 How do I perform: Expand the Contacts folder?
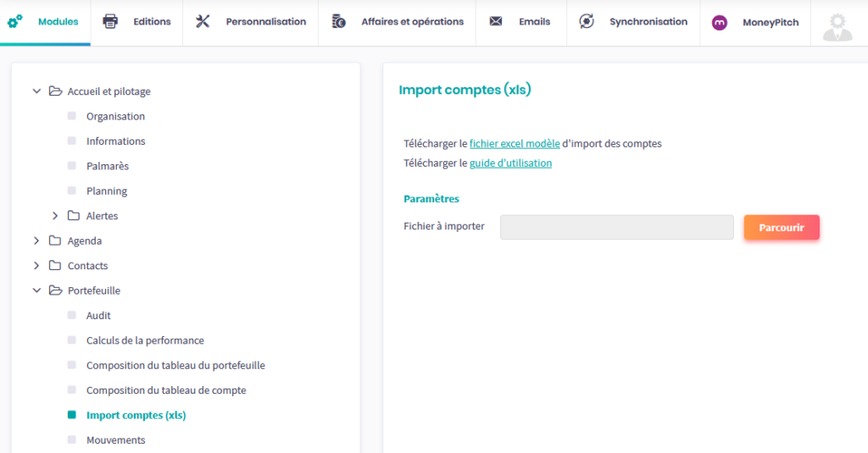tap(36, 266)
